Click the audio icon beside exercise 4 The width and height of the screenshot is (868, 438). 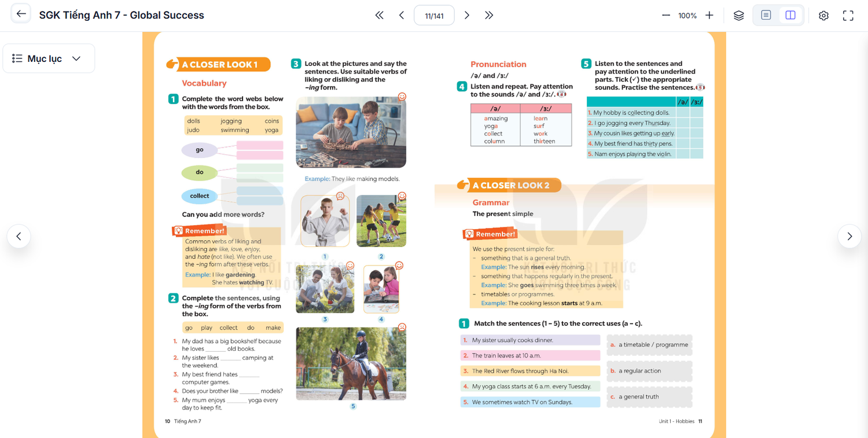561,94
